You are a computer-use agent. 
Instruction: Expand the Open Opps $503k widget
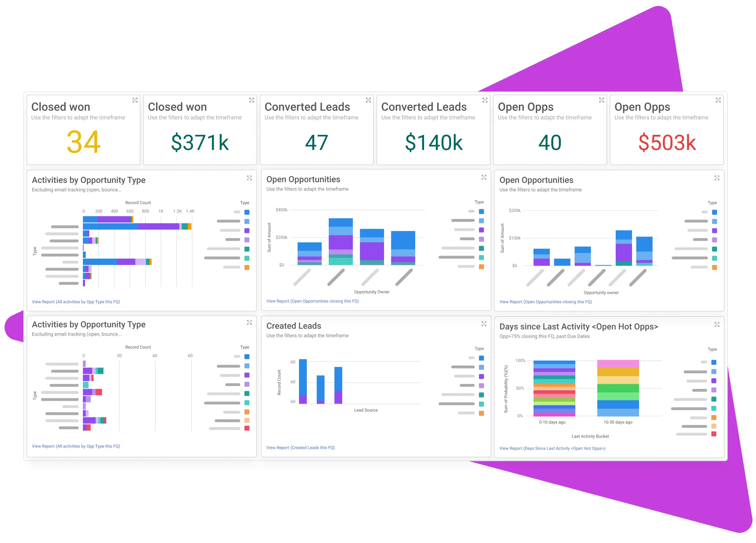718,100
